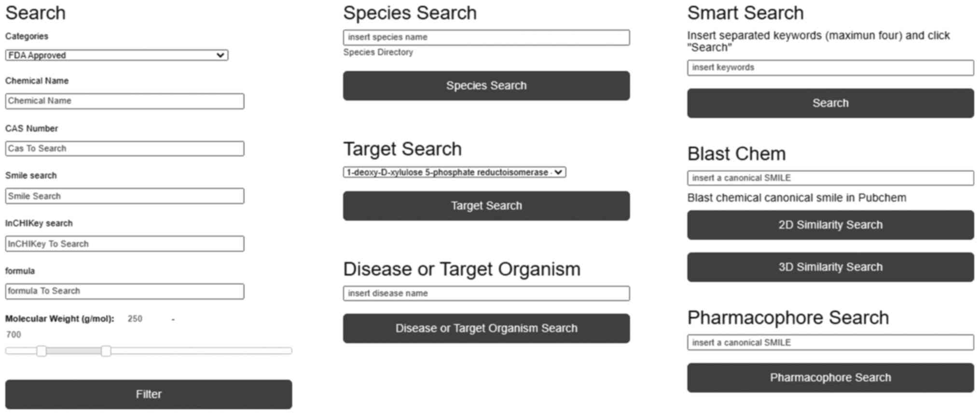Click the Chemical Name input field
This screenshot has height=415, width=980.
[x=124, y=101]
